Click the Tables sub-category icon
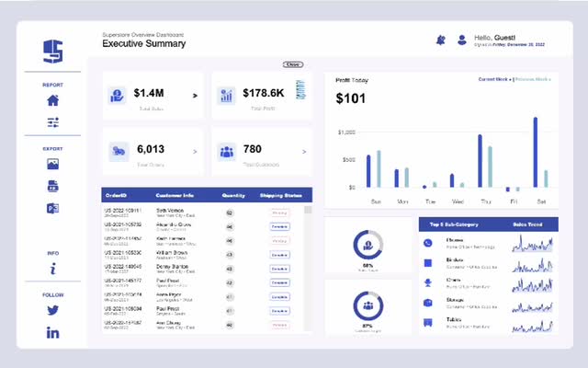588x368 pixels. click(428, 323)
